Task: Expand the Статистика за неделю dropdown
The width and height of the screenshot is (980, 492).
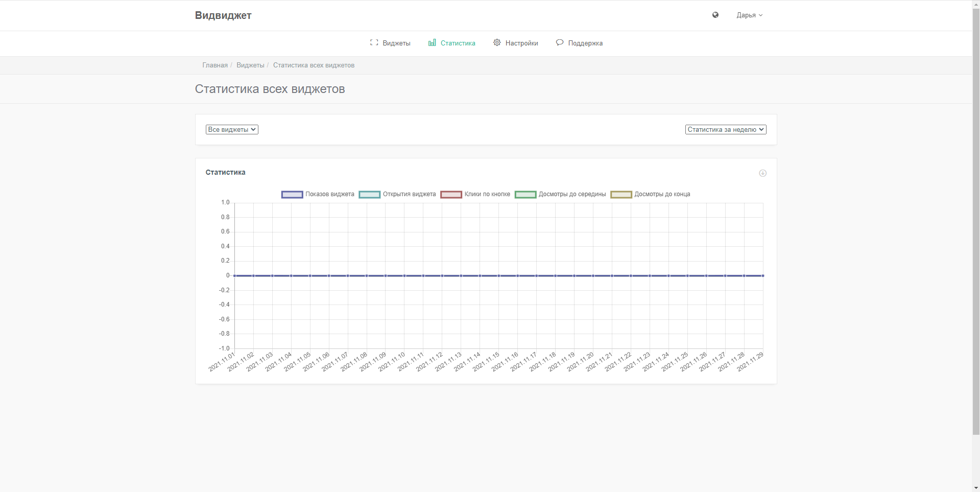Action: [726, 130]
